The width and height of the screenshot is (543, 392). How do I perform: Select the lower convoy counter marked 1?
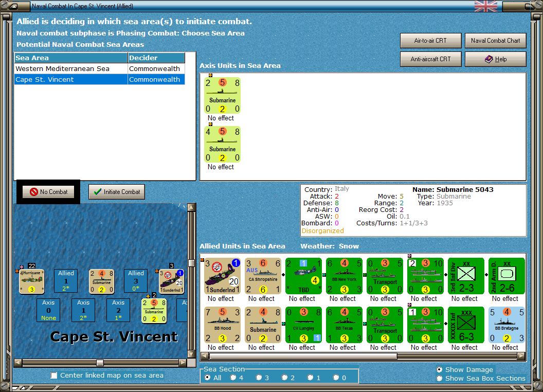425,325
